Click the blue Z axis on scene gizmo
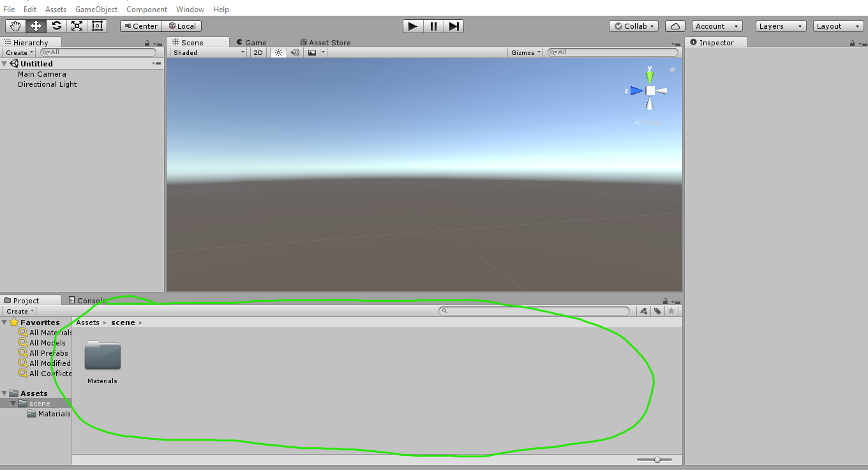 (x=636, y=91)
